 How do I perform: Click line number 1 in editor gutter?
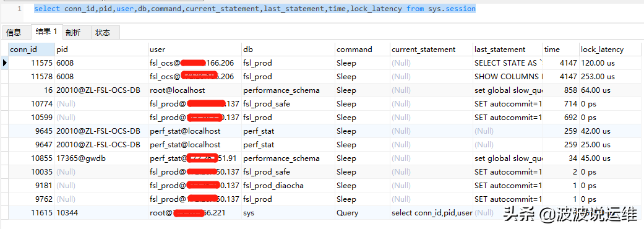click(x=19, y=9)
